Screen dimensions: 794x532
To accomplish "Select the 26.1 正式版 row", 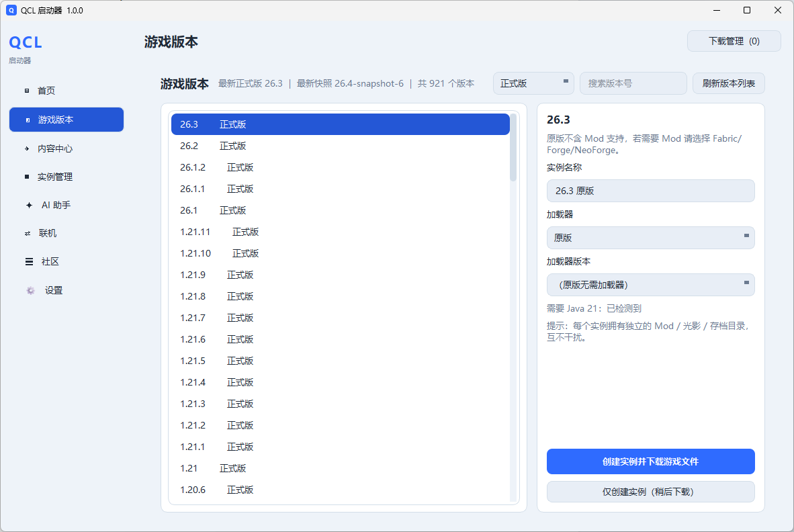I will pos(341,210).
